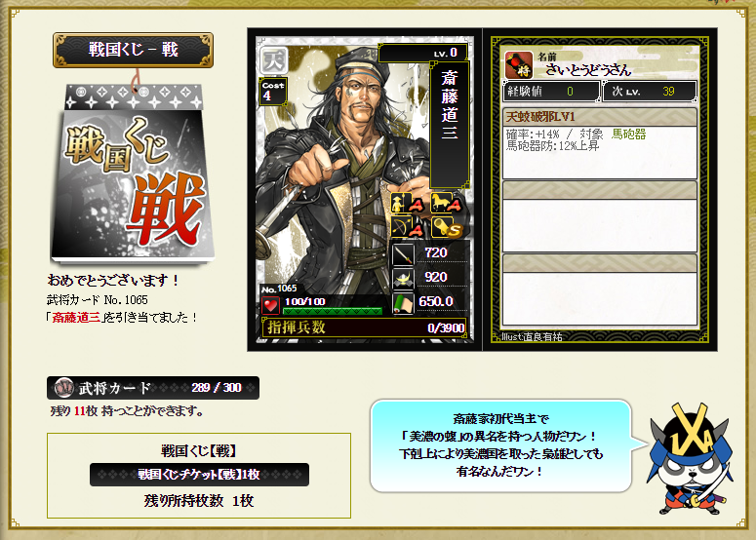
Task: Click the sword attack stat icon
Action: pos(403,253)
